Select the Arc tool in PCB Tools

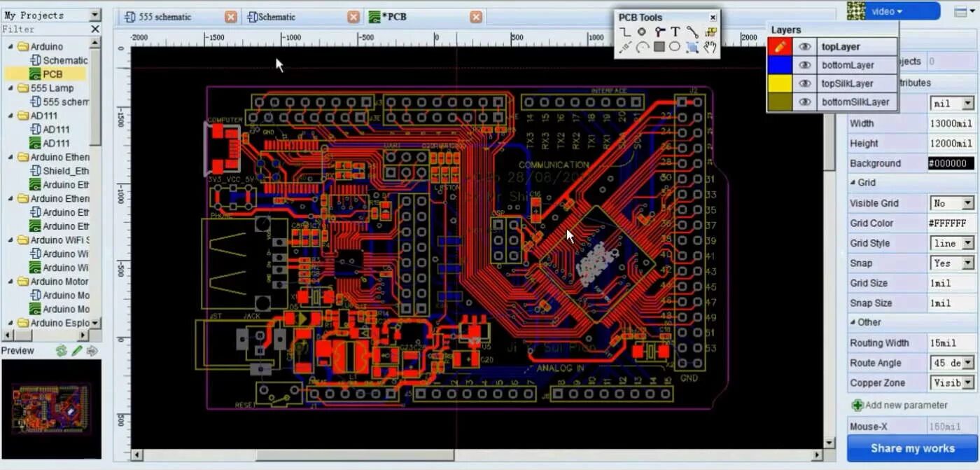[642, 47]
